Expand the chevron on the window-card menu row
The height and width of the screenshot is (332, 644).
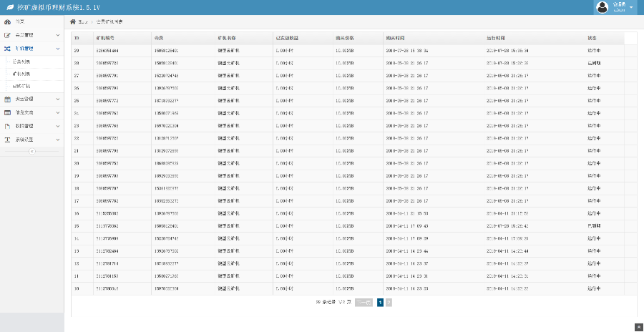[58, 112]
